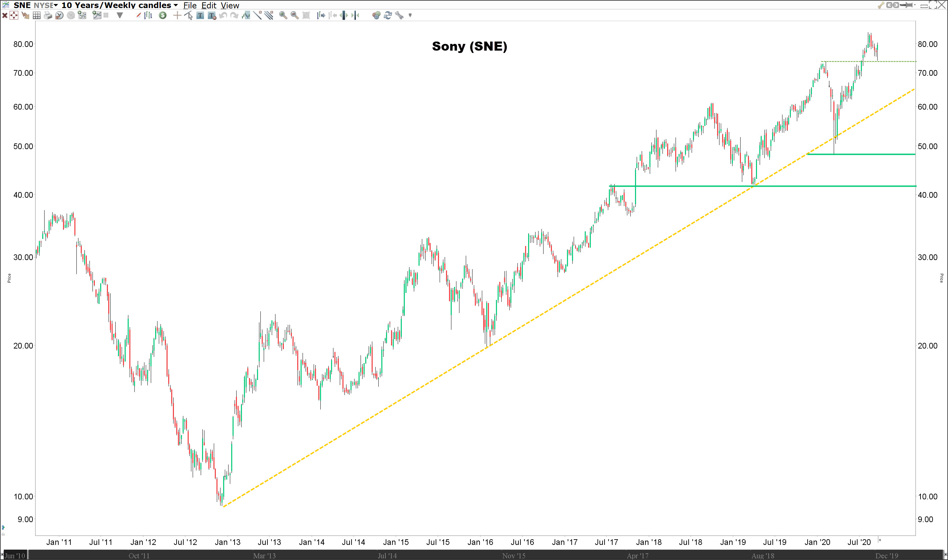Click the red X delete icon in toolbar
Image resolution: width=948 pixels, height=560 pixels.
(5, 15)
